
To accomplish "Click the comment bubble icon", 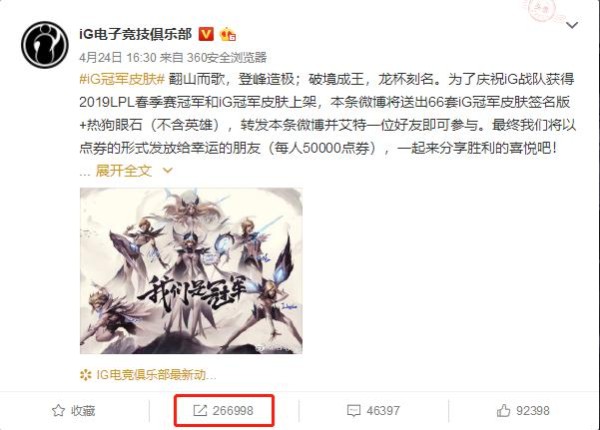I will [x=353, y=411].
